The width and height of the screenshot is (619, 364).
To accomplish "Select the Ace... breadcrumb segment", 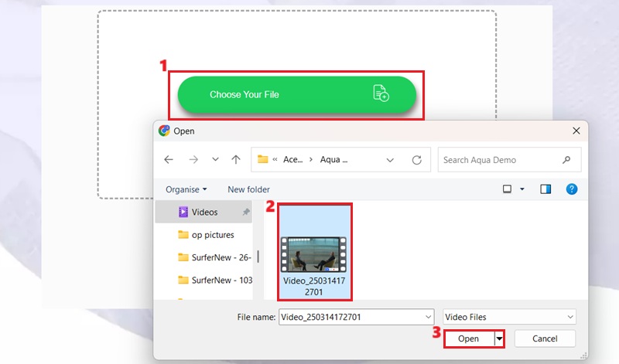I will tap(293, 160).
